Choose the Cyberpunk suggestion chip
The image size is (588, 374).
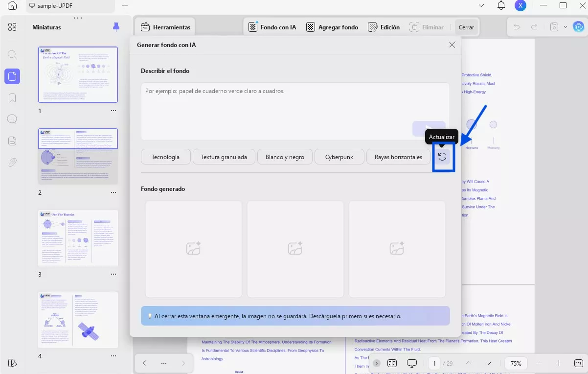coord(339,157)
